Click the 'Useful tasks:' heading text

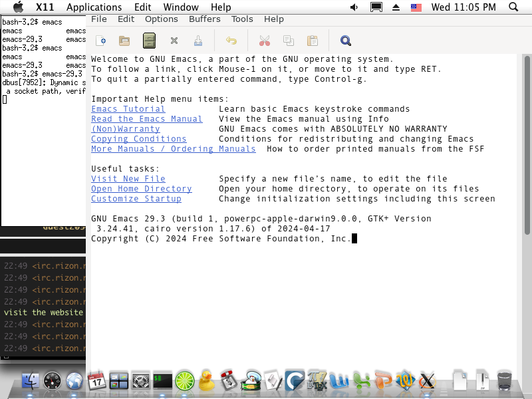point(125,169)
